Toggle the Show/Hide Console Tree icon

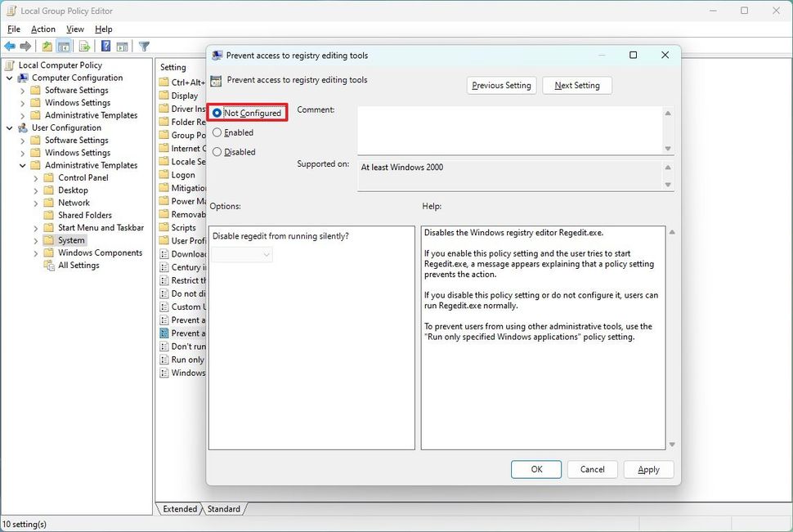coord(65,47)
